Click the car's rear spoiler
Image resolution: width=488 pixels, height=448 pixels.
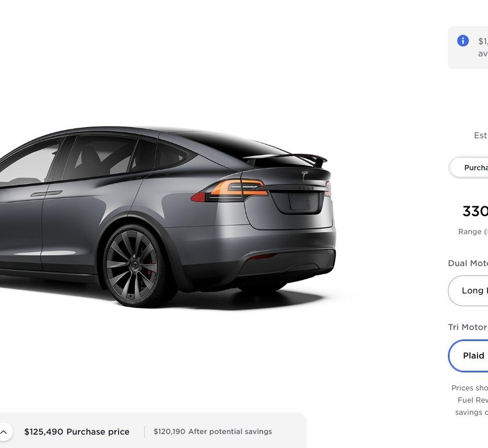click(286, 159)
